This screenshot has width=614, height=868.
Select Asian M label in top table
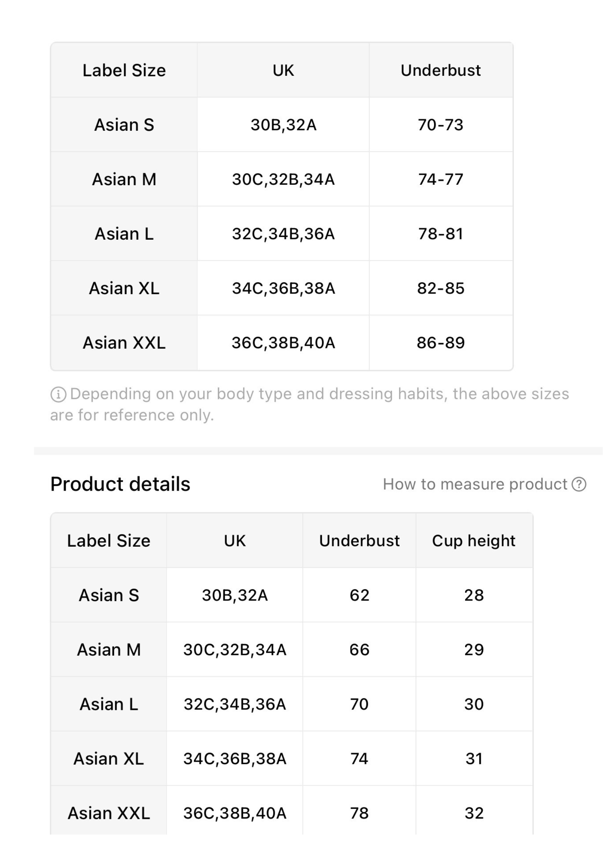coord(124,179)
